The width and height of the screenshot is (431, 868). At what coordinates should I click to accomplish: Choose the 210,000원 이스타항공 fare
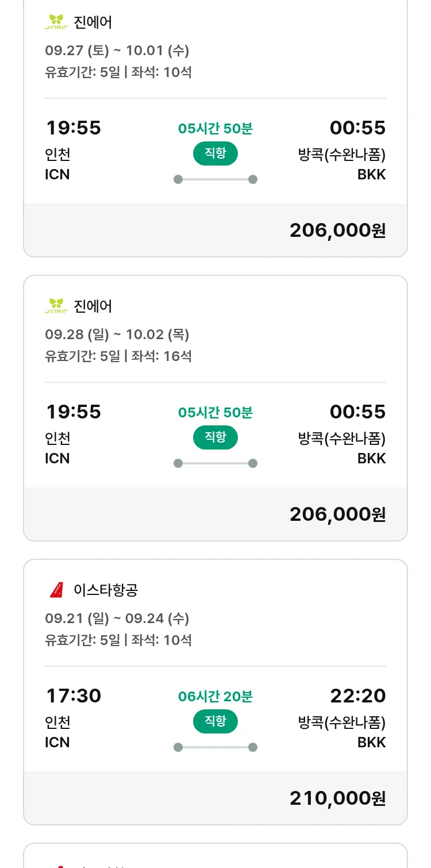337,798
